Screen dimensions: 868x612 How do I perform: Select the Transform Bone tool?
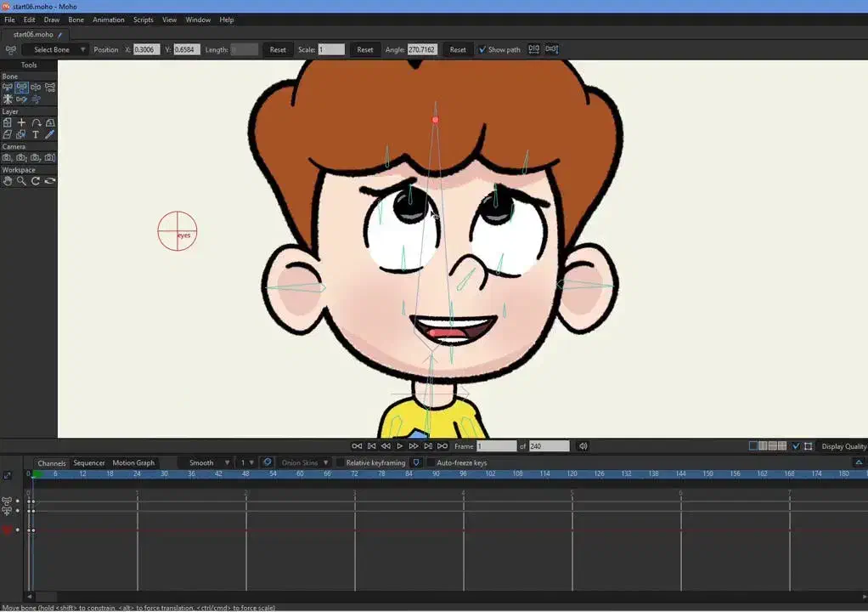pos(22,88)
